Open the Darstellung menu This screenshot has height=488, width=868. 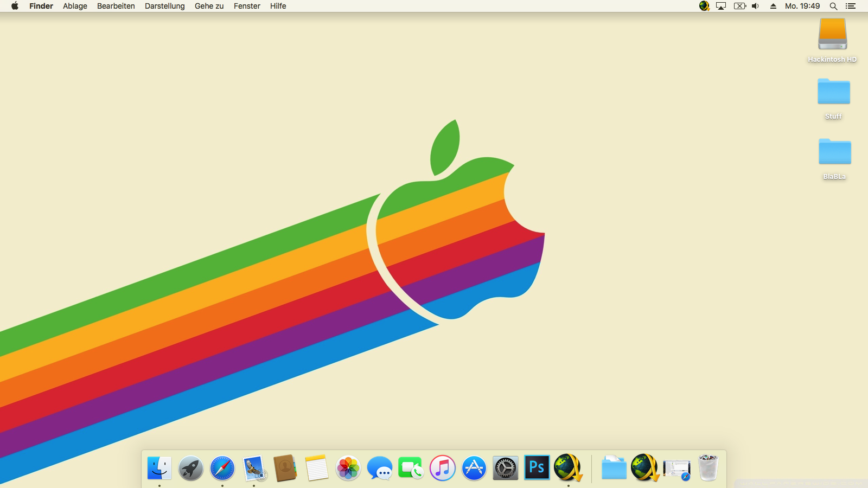(x=164, y=6)
